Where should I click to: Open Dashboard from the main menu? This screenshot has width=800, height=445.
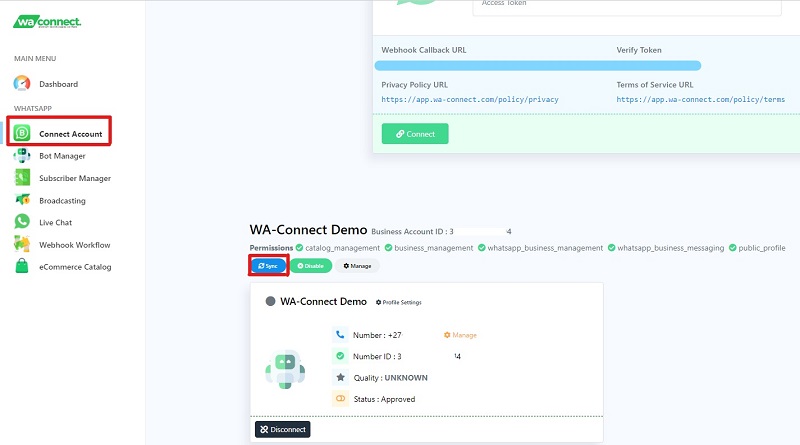(59, 84)
